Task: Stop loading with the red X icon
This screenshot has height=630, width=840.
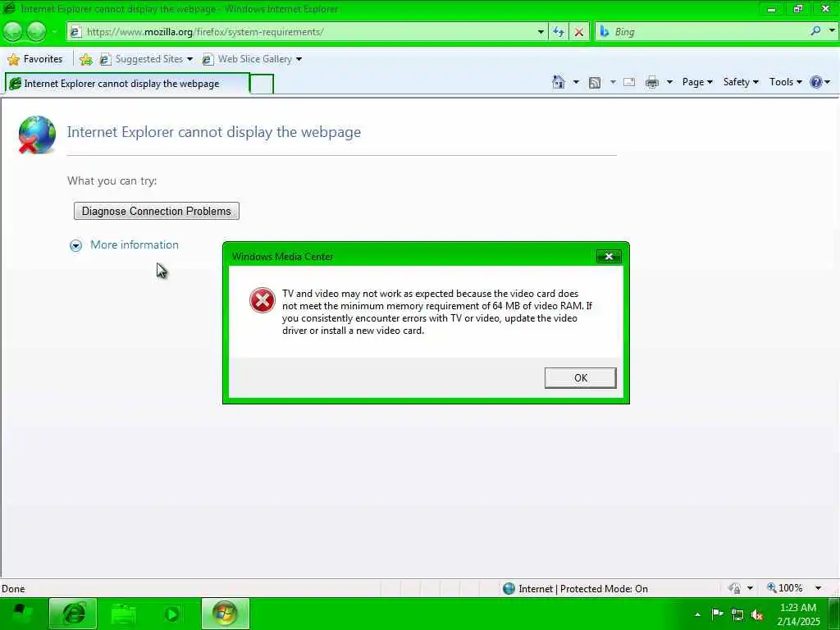Action: 579,32
